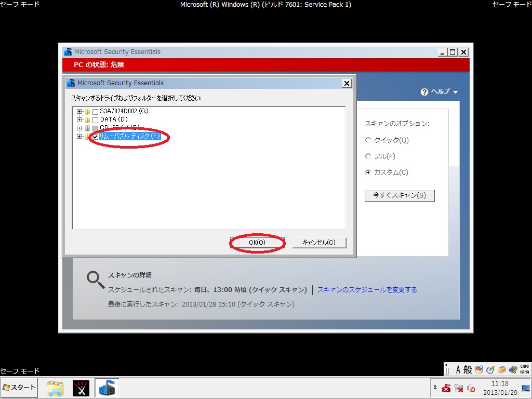This screenshot has width=532, height=399.
Task: Open the スタート menu
Action: (19, 388)
